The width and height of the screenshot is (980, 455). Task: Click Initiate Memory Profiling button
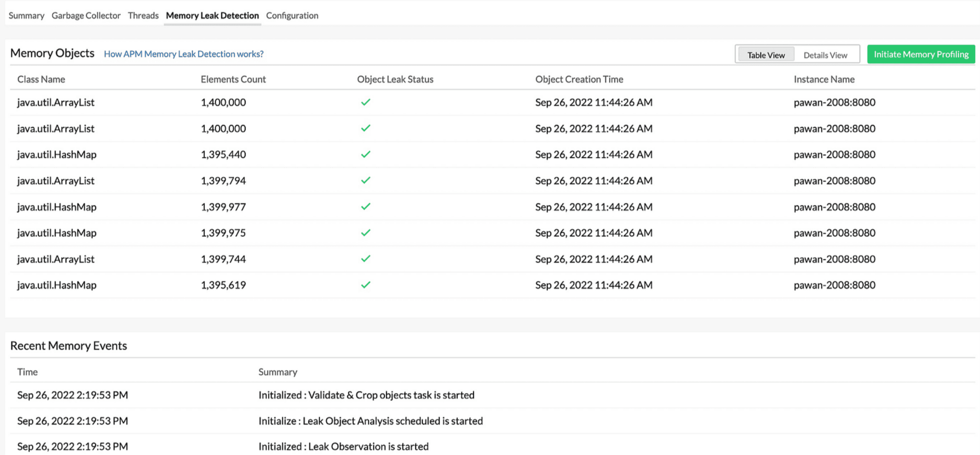[920, 54]
